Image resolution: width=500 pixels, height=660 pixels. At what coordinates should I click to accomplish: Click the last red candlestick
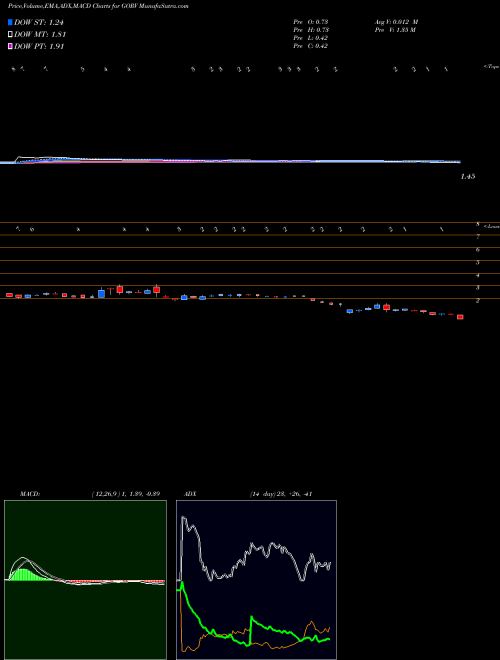pos(460,317)
